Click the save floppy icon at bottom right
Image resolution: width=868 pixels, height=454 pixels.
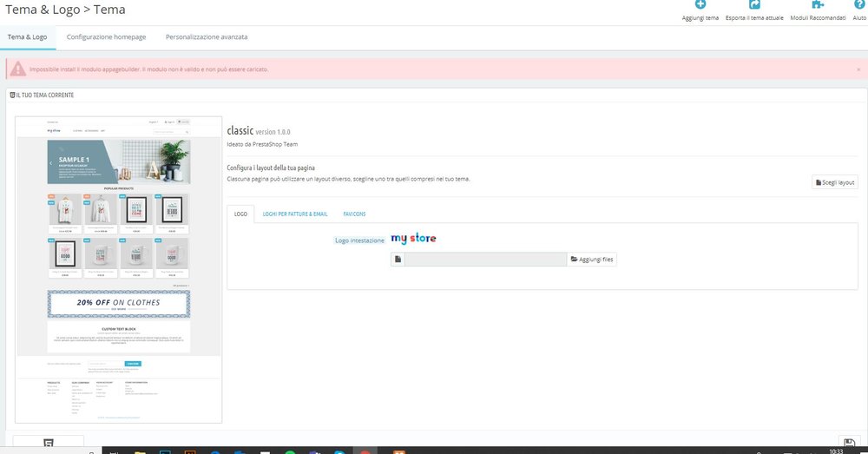pos(849,443)
